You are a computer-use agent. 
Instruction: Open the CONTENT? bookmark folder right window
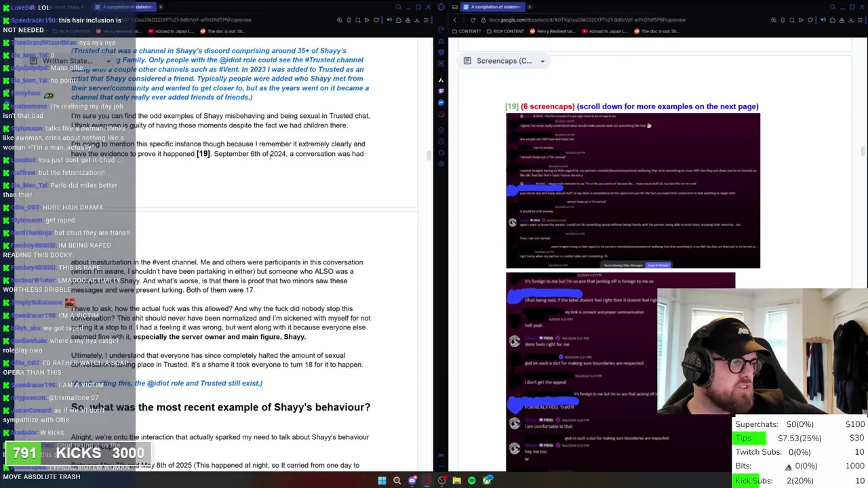pyautogui.click(x=467, y=31)
